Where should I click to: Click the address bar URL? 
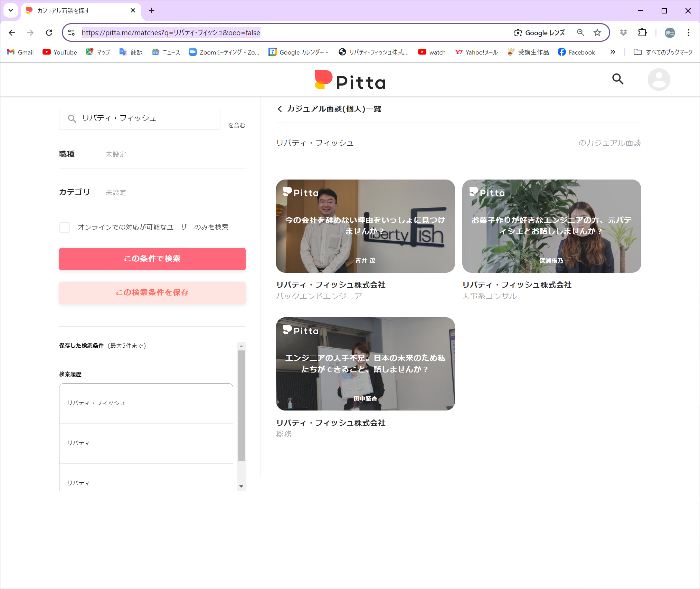click(x=171, y=33)
